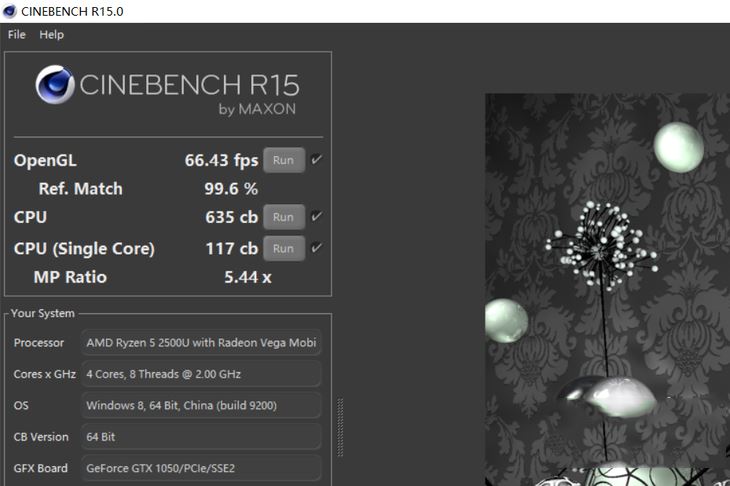This screenshot has height=486, width=730.
Task: Click the MP Ratio value 5.44 x
Action: 248,277
